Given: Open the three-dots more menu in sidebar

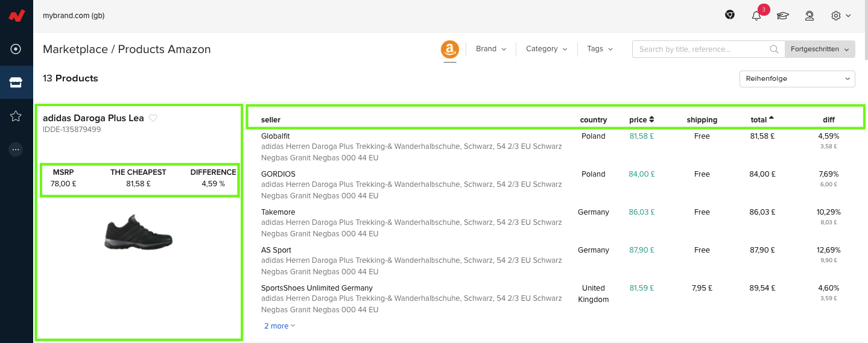Looking at the screenshot, I should [x=16, y=149].
